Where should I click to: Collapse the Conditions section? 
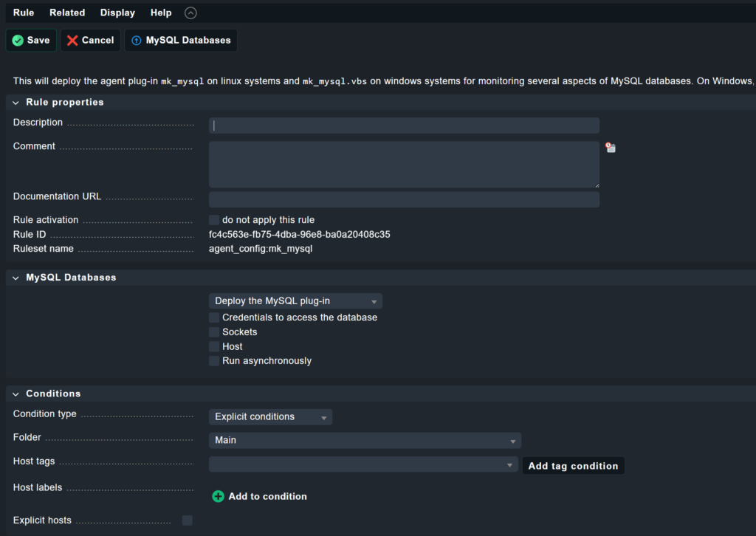(x=16, y=394)
